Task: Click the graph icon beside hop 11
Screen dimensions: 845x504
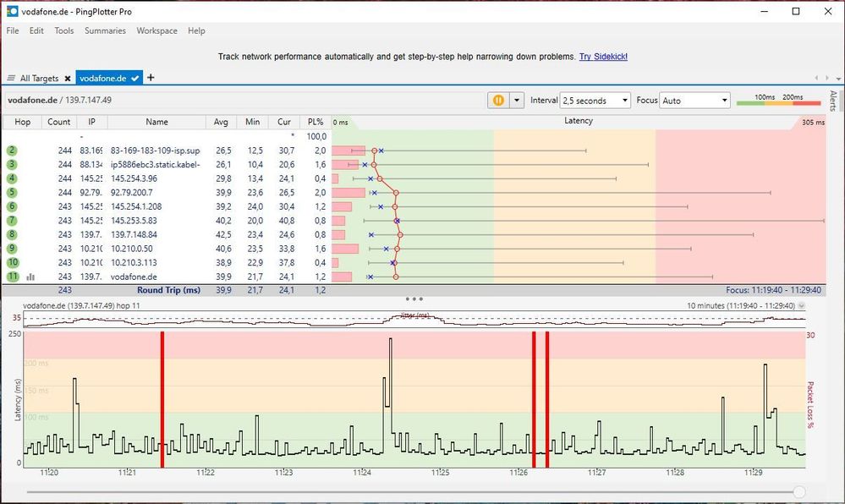Action: [30, 277]
